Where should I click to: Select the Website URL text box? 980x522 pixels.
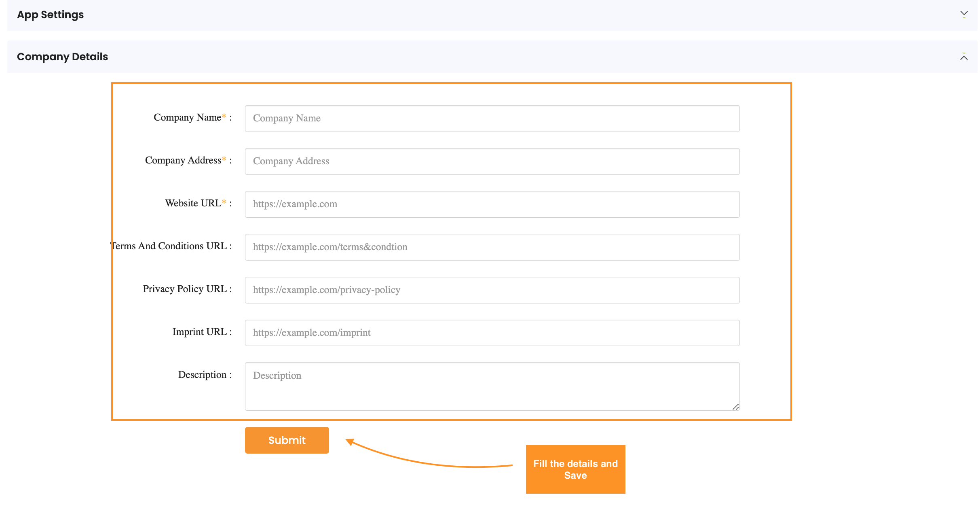coord(492,204)
